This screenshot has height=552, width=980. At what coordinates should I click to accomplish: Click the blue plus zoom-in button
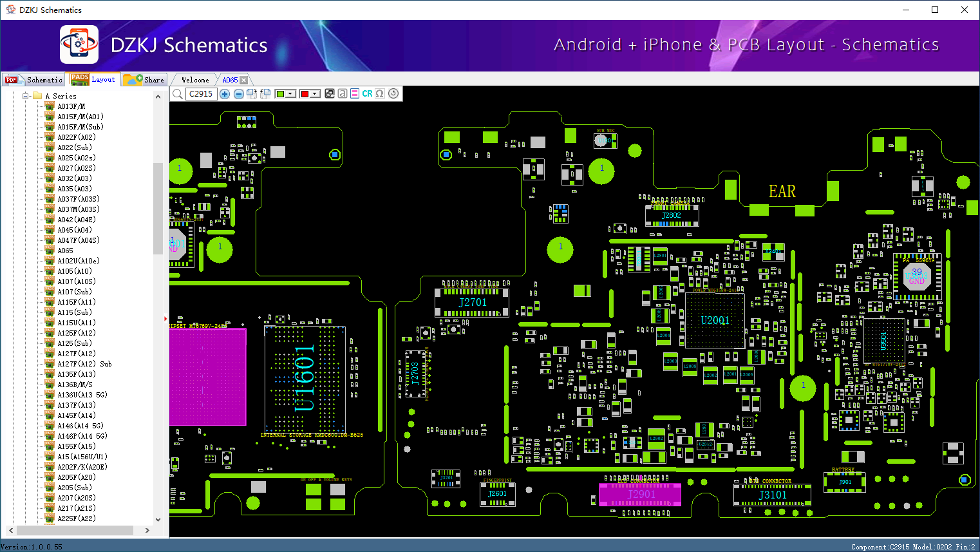click(225, 94)
